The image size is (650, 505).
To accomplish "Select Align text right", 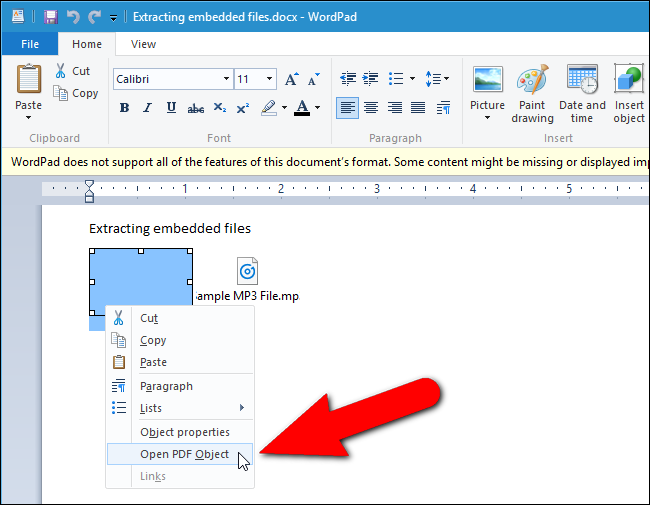I will tap(395, 108).
